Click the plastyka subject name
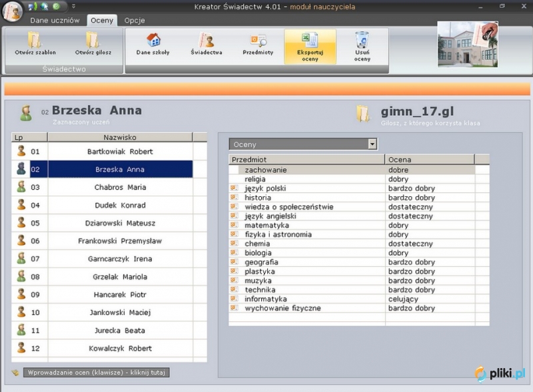Image resolution: width=533 pixels, height=392 pixels. (260, 272)
